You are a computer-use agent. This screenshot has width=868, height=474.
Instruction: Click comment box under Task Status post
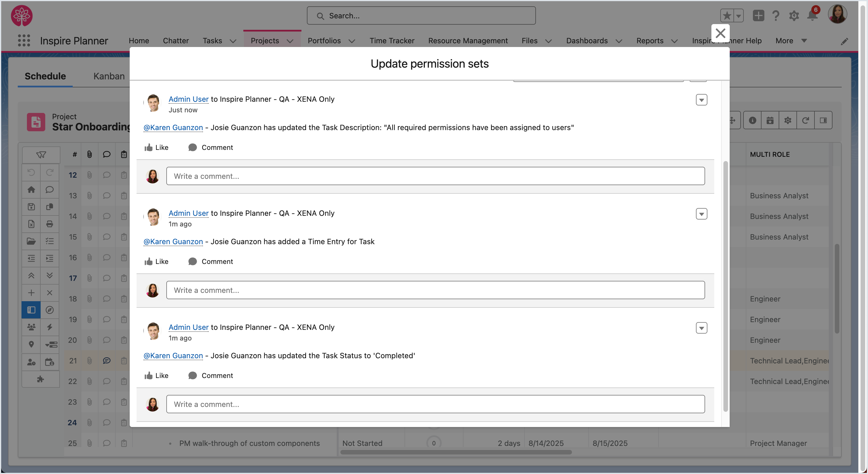click(435, 404)
